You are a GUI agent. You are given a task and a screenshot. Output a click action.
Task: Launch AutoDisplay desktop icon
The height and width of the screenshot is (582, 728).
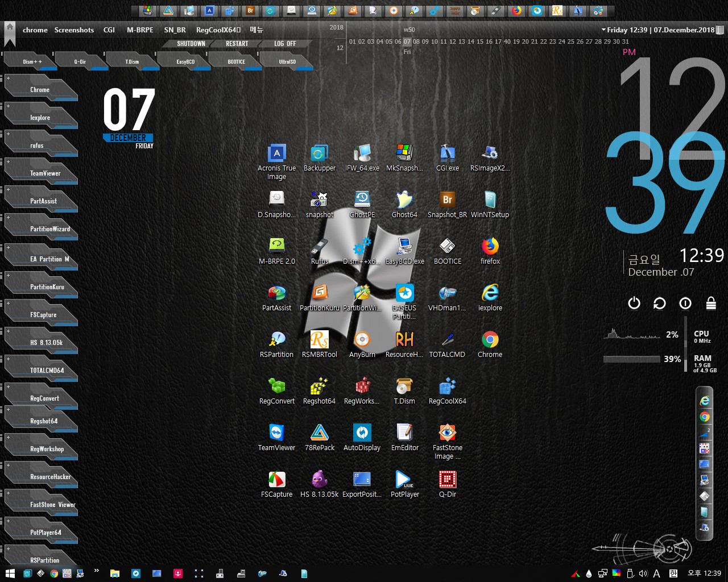(362, 438)
